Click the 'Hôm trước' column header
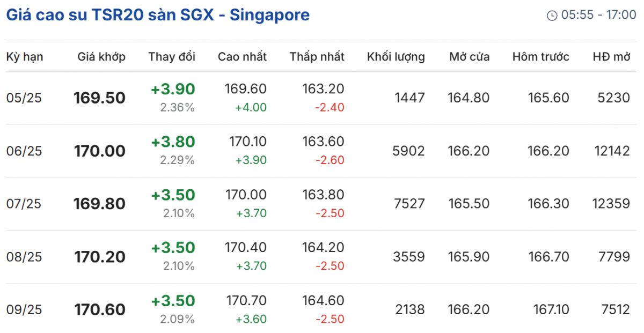 pyautogui.click(x=540, y=57)
